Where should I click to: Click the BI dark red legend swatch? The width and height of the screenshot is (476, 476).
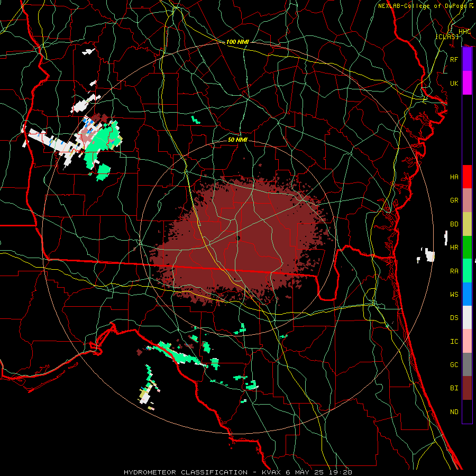pyautogui.click(x=467, y=388)
